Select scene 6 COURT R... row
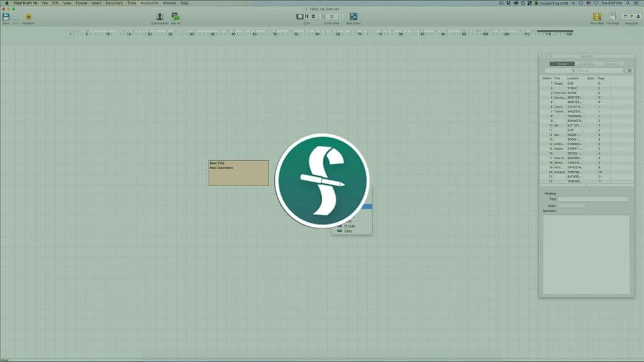Viewport: 644px width, 362px height. tap(587, 107)
